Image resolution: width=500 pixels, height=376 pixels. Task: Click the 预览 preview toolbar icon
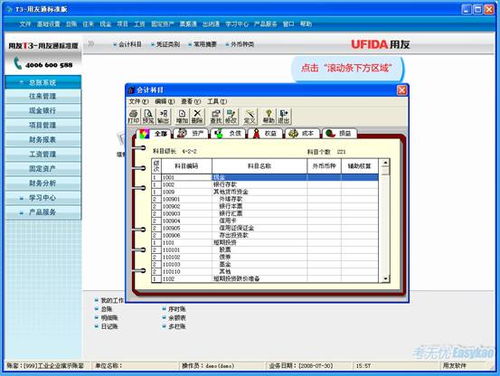148,116
